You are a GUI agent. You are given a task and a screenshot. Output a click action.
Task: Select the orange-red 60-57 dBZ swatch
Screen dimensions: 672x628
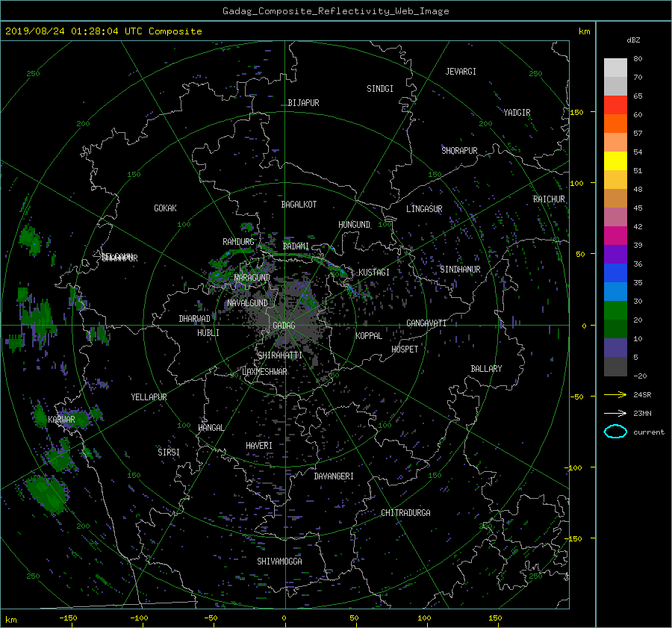(615, 124)
